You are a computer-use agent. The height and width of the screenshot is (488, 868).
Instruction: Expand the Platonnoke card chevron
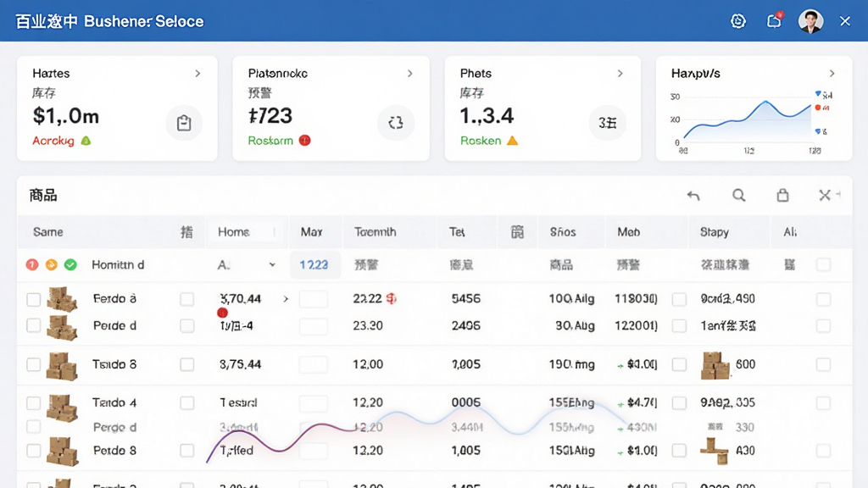click(x=410, y=74)
